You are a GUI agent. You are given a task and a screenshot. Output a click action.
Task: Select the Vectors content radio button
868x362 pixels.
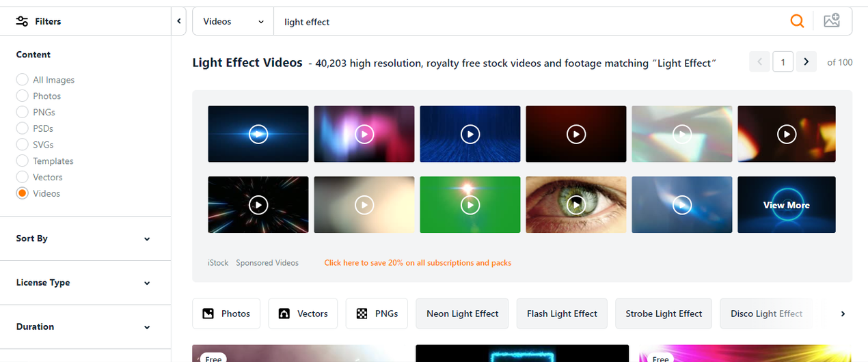click(x=22, y=177)
